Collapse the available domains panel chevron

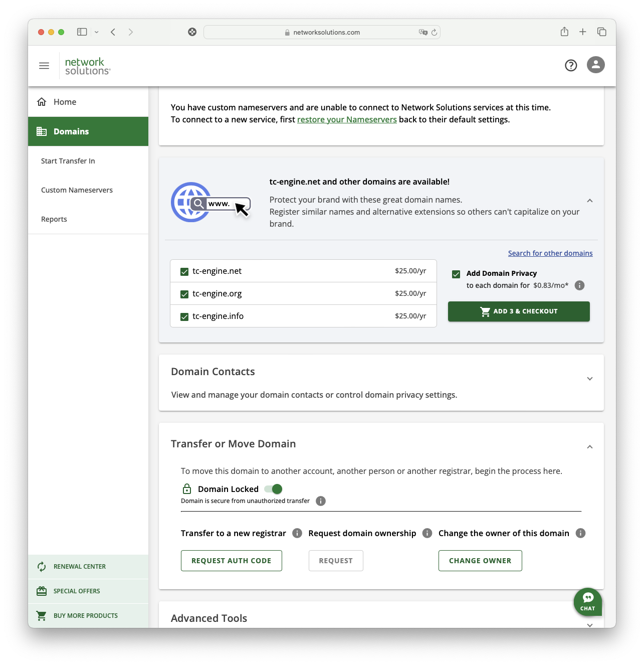[590, 201]
